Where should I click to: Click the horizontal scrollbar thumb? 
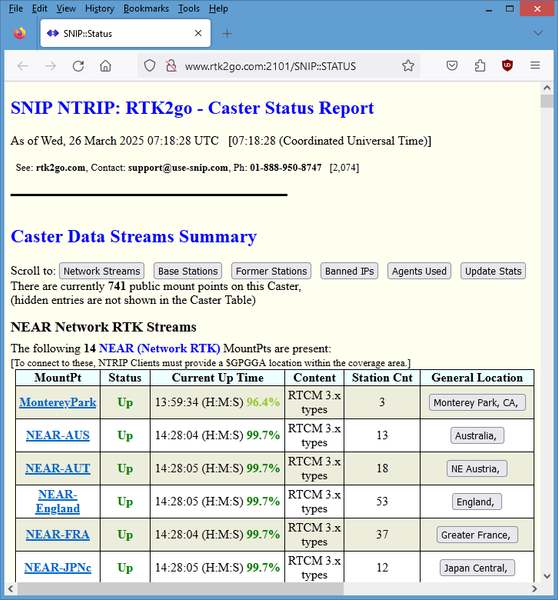pos(180,589)
